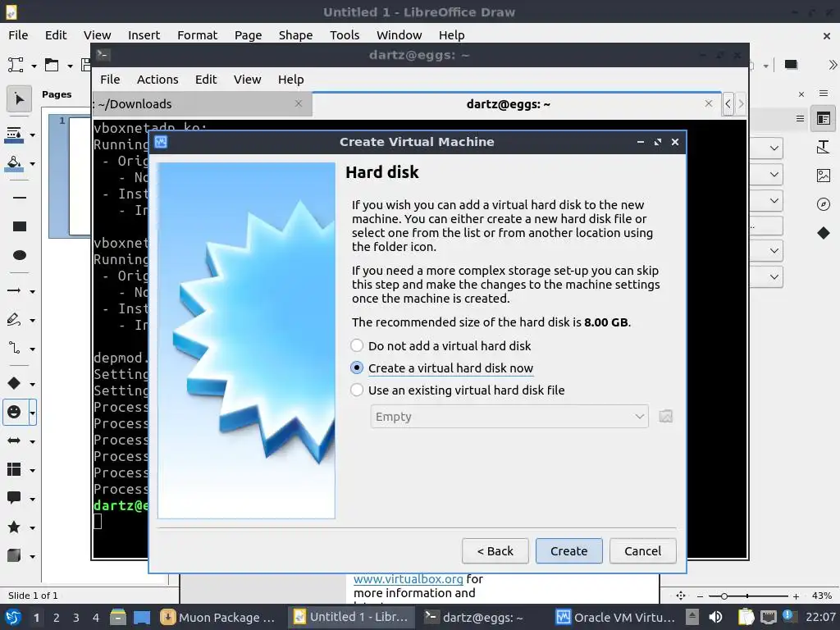Open the terminal's Actions menu
The width and height of the screenshot is (840, 630).
157,80
